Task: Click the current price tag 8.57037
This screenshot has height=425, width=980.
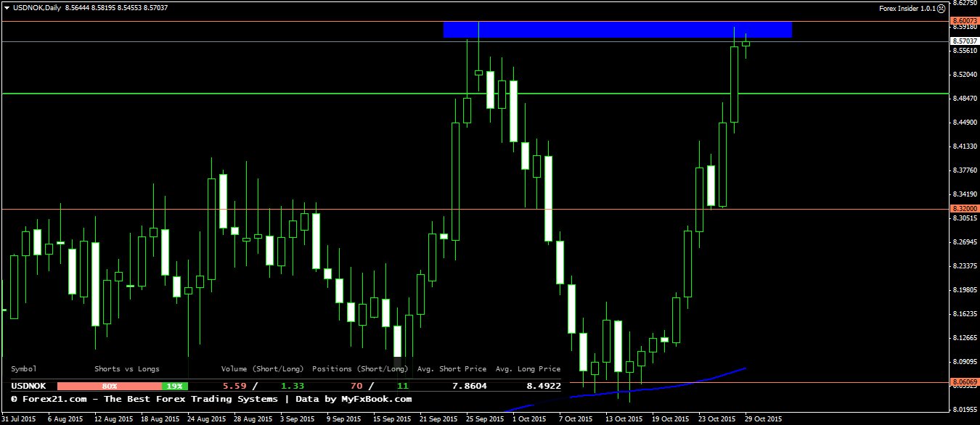Action: click(964, 41)
